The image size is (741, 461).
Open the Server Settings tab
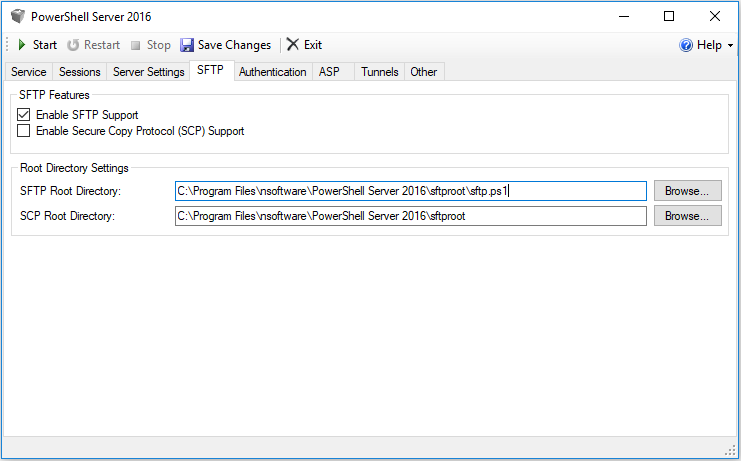point(148,72)
